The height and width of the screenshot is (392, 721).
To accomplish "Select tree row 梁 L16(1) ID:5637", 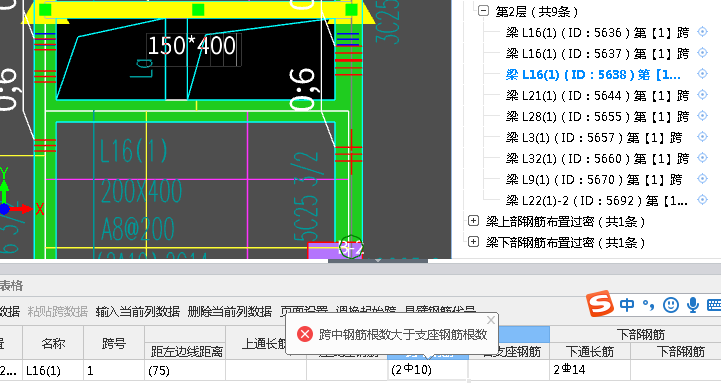I will point(597,54).
